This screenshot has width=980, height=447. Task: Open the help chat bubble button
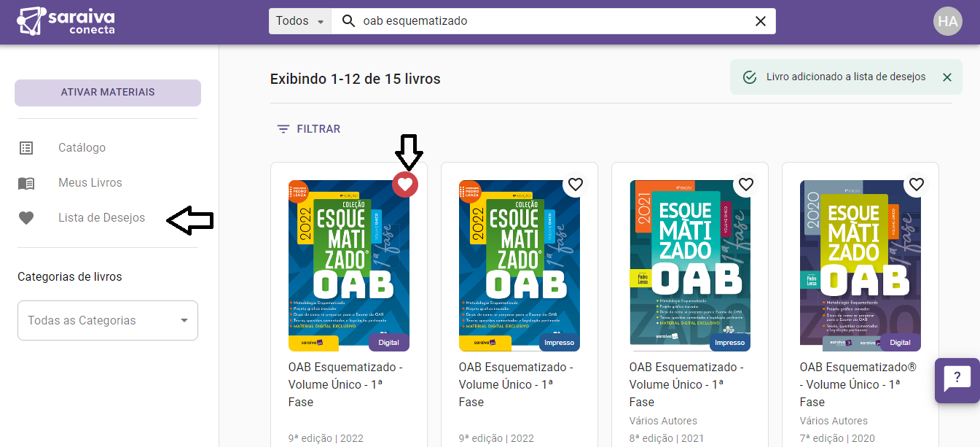click(957, 380)
